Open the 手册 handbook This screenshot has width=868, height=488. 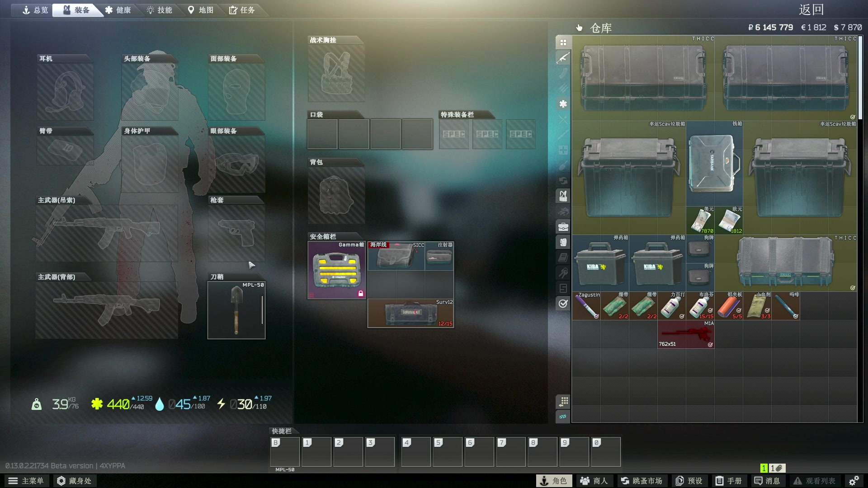tap(729, 481)
